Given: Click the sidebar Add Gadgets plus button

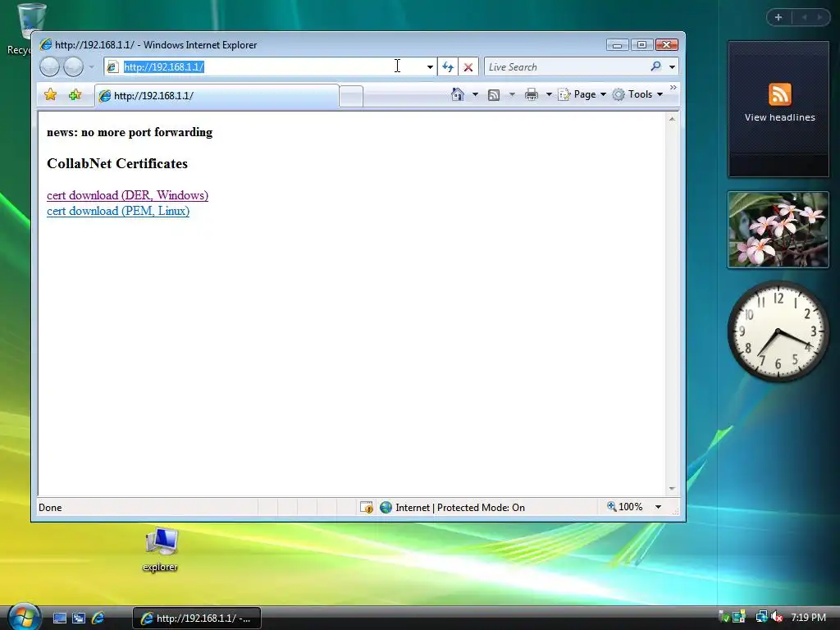Looking at the screenshot, I should (x=778, y=17).
